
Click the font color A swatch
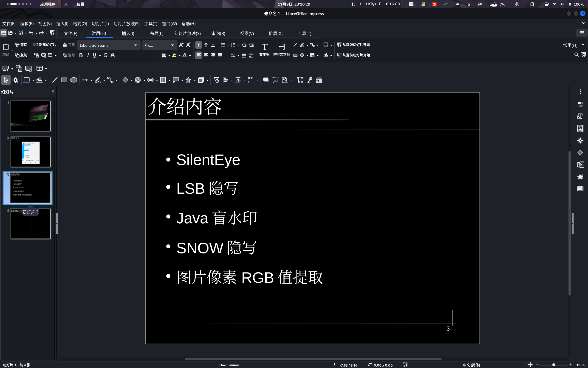(x=185, y=55)
